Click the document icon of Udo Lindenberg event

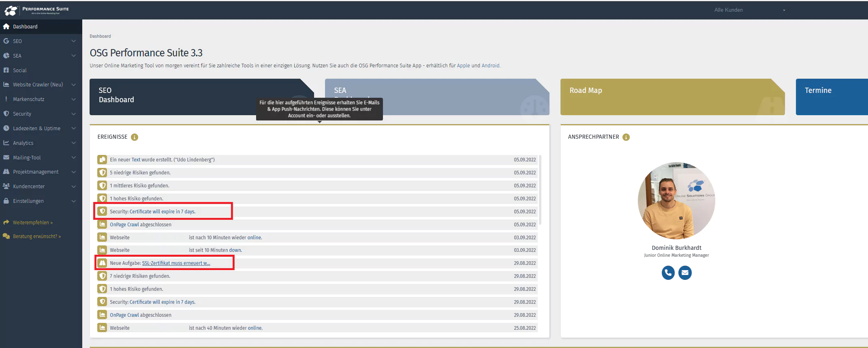pyautogui.click(x=102, y=160)
